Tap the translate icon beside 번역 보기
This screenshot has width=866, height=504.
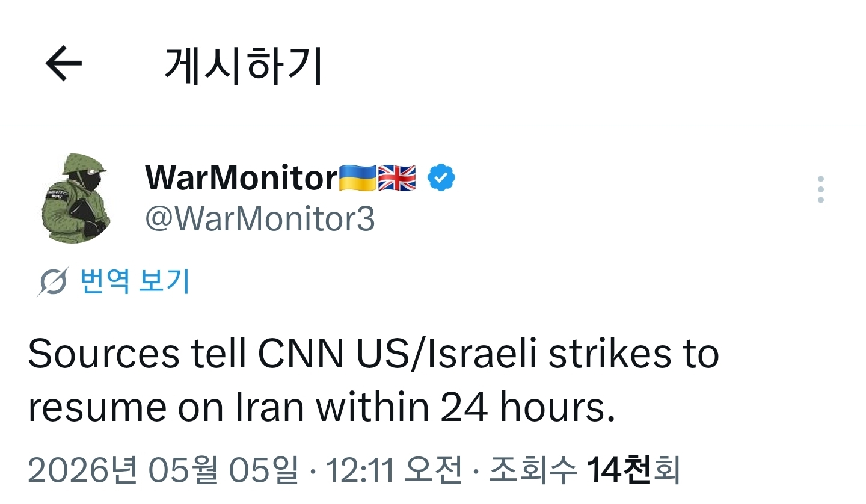53,281
